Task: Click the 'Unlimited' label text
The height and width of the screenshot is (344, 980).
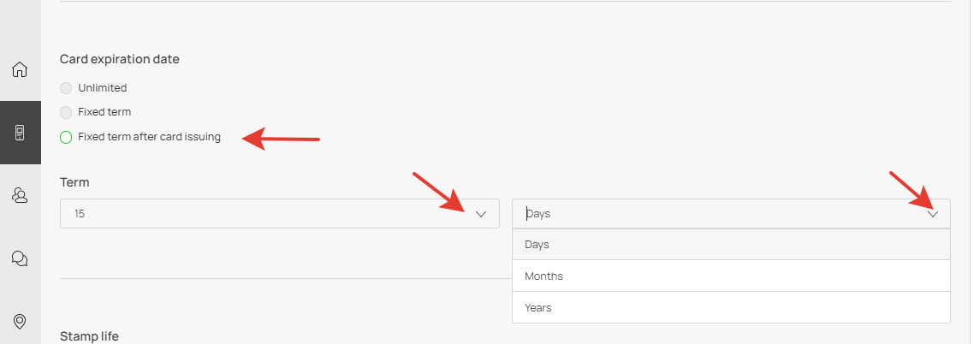Action: tap(102, 88)
